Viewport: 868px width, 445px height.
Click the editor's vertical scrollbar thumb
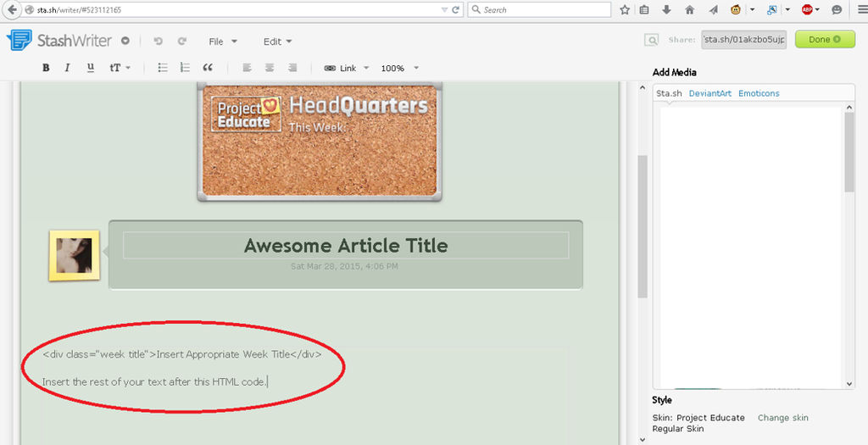643,227
